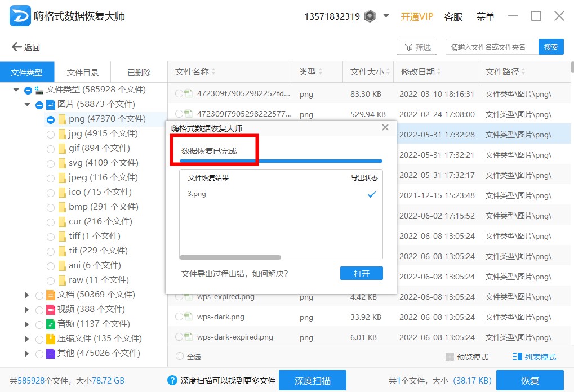
Task: Click the video category icon
Action: pyautogui.click(x=51, y=310)
